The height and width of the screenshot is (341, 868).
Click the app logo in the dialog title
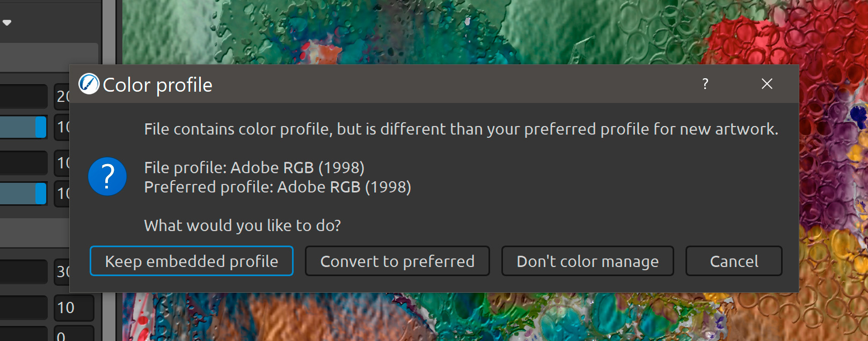pyautogui.click(x=89, y=84)
